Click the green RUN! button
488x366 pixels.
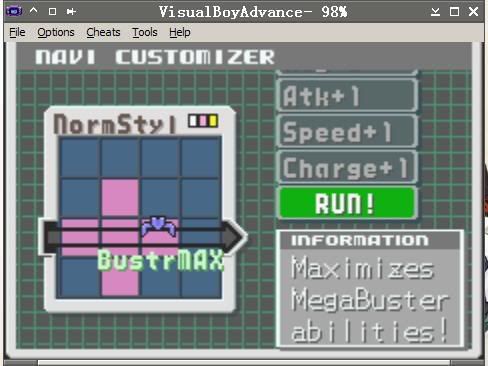[347, 203]
